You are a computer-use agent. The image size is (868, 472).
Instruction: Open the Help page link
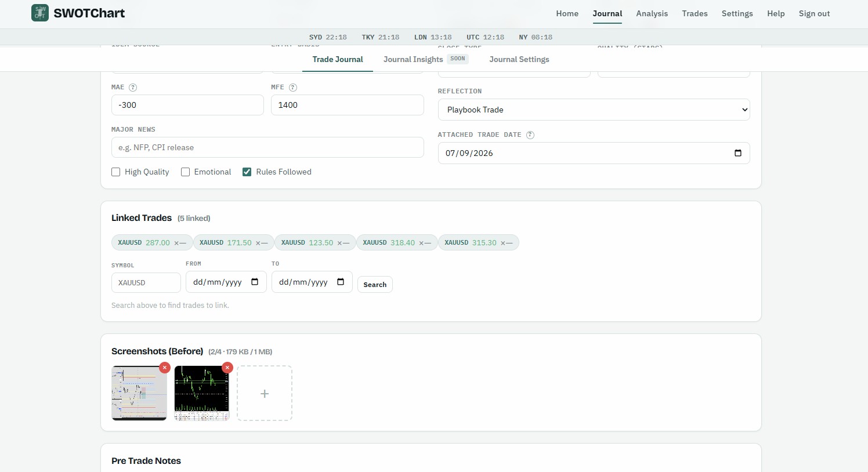pyautogui.click(x=776, y=13)
